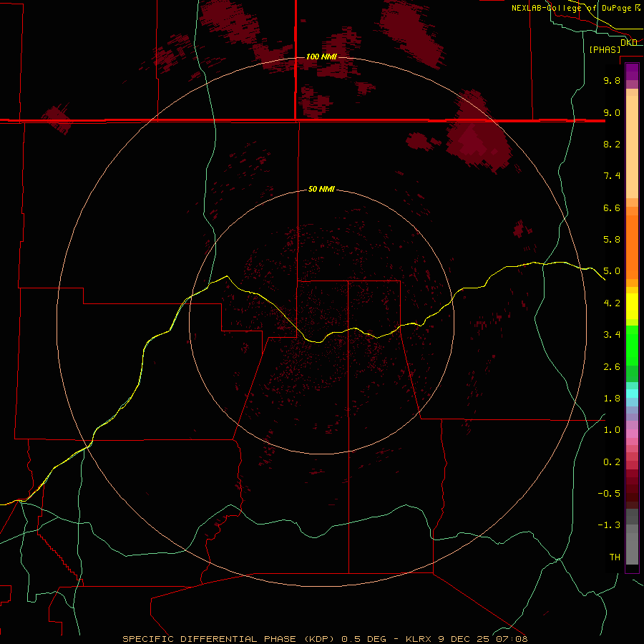Pick the yellow segment of color scale
The image size is (644, 644).
click(x=632, y=306)
